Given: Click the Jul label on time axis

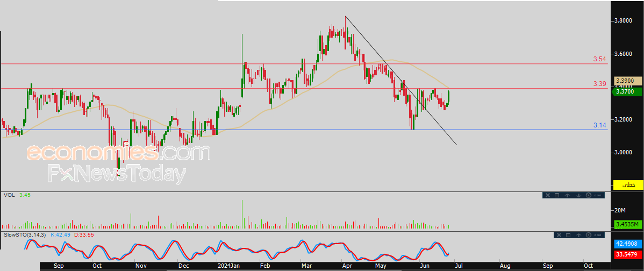Looking at the screenshot, I should point(457,266).
